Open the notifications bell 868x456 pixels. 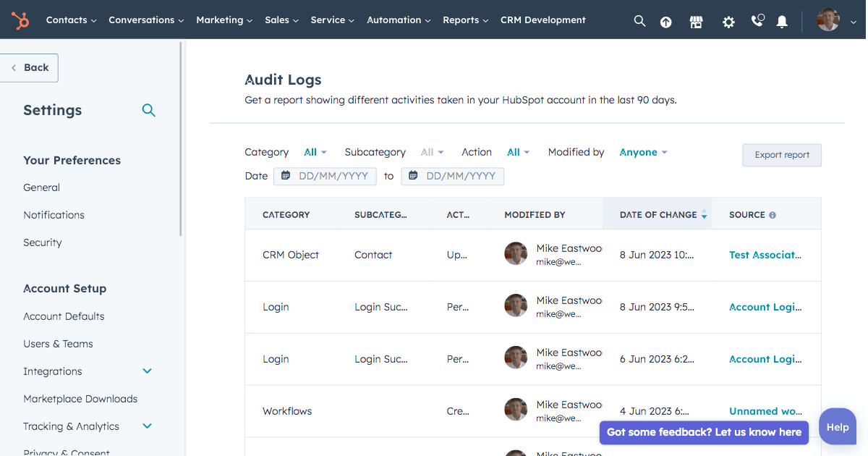782,22
